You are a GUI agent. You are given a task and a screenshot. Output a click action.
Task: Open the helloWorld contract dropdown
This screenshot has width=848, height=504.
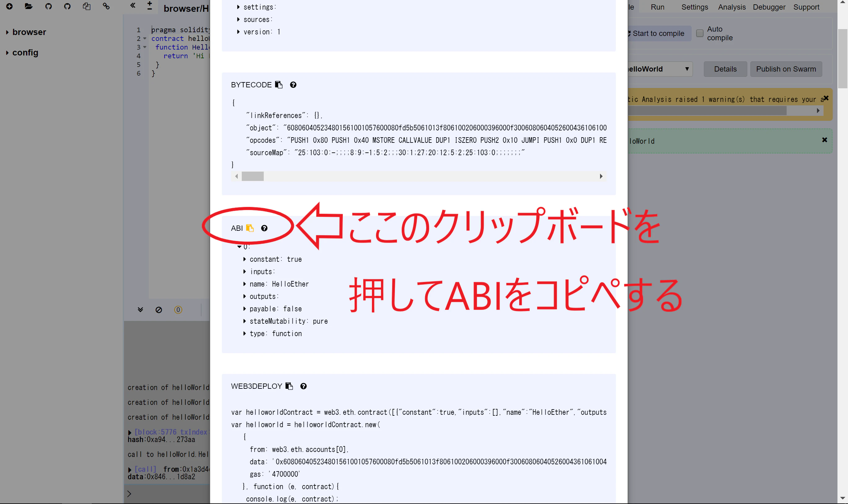(x=660, y=69)
